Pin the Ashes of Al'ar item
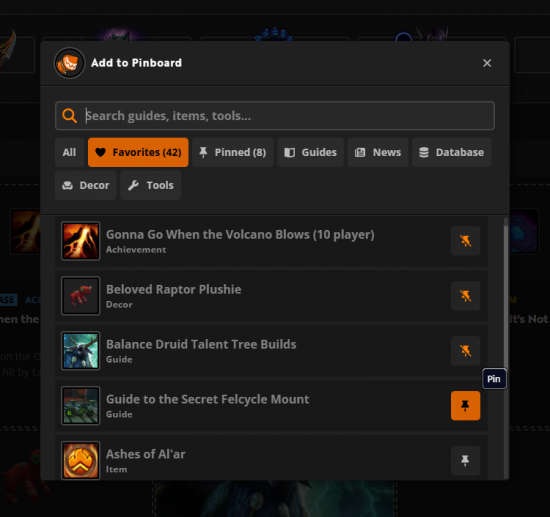Screen dimensions: 550x517 [x=465, y=461]
